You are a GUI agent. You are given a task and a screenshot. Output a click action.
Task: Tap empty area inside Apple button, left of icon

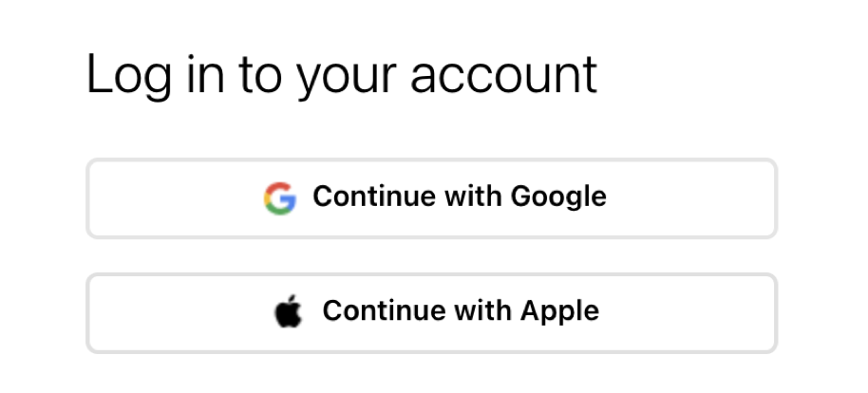click(179, 312)
